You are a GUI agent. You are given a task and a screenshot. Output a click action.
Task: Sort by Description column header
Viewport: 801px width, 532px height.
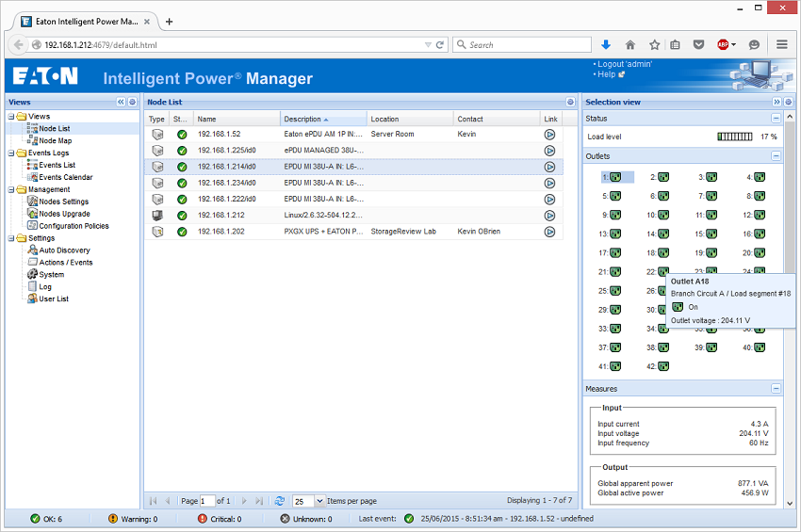click(x=323, y=119)
